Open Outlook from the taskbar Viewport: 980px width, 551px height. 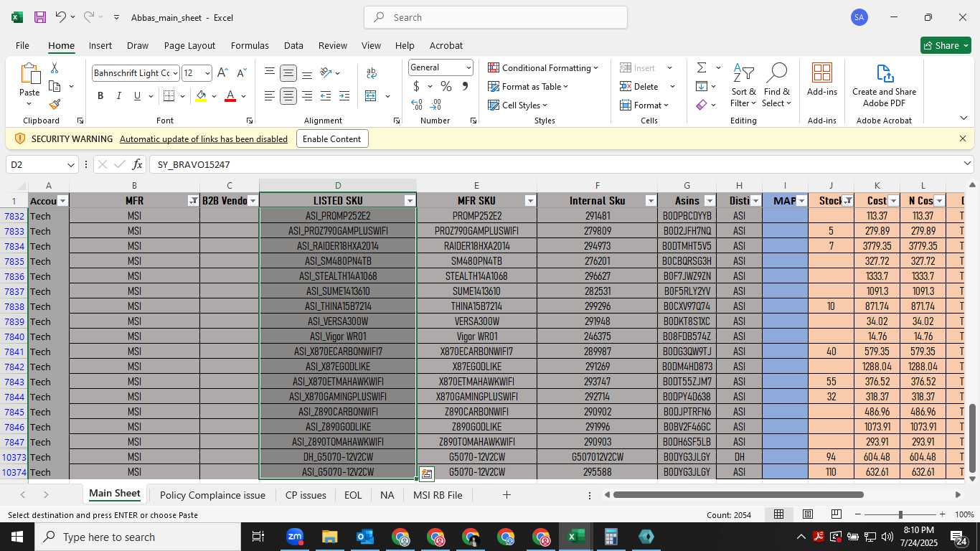tap(364, 537)
